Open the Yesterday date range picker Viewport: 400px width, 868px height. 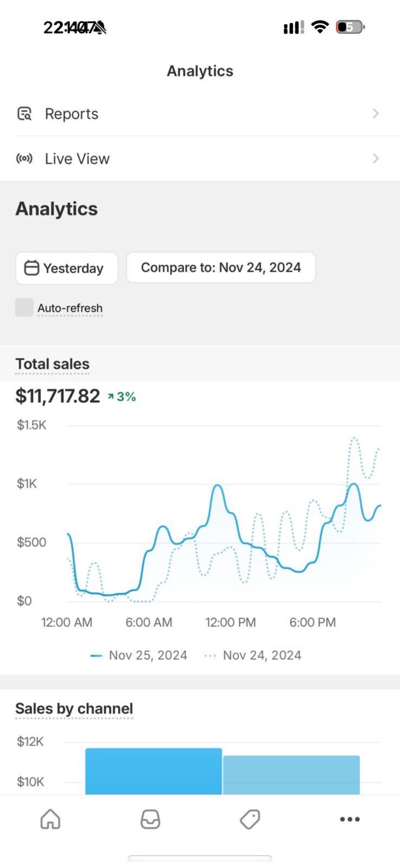pyautogui.click(x=67, y=268)
